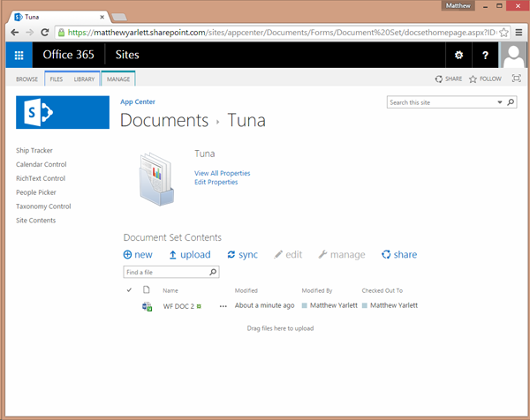The image size is (530, 420).
Task: Toggle the select all items checkmark
Action: 129,290
